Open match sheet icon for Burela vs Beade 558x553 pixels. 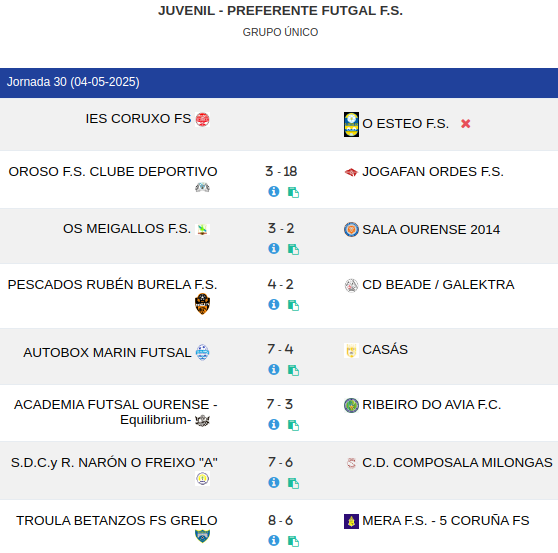(293, 305)
